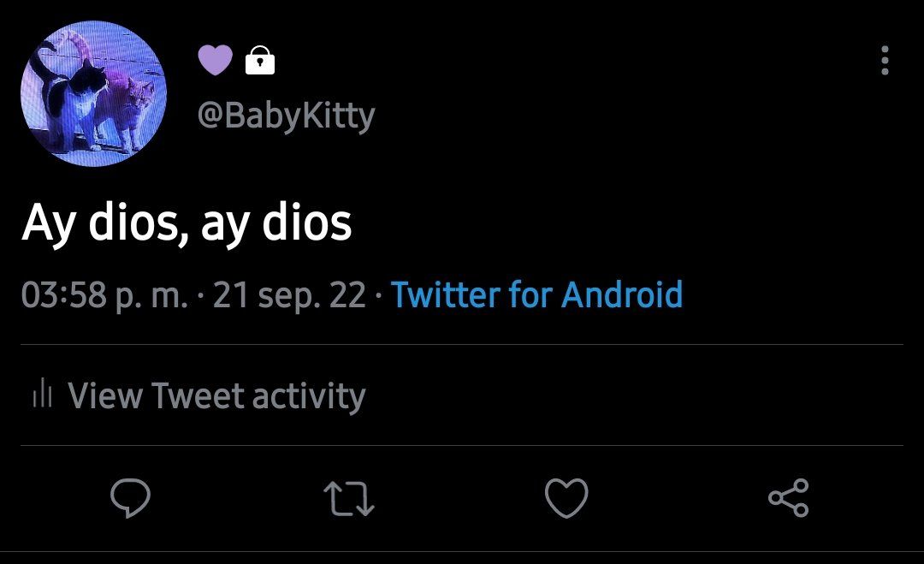Like the tweet with the heart outline
924x564 pixels.
click(566, 498)
